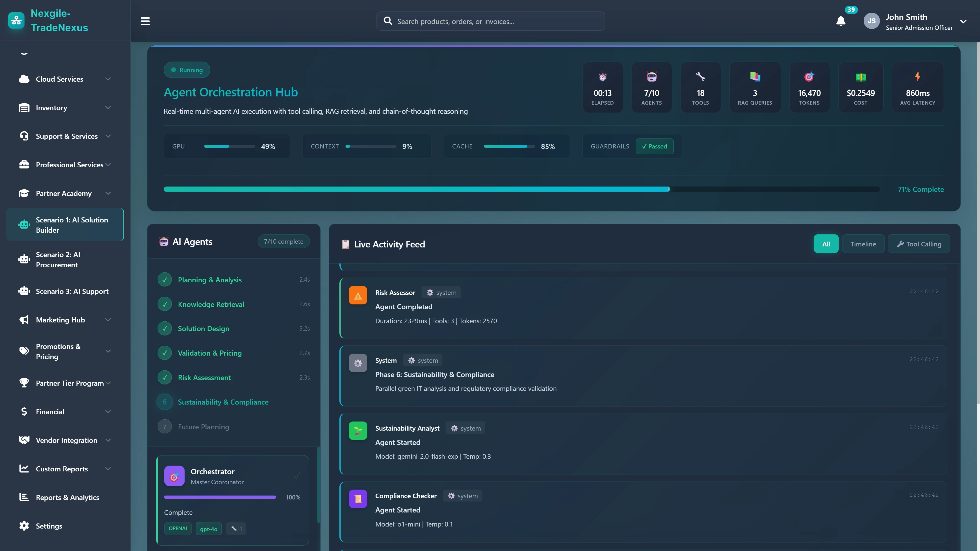Image resolution: width=980 pixels, height=551 pixels.
Task: Click the 71% Complete progress bar
Action: (x=521, y=189)
